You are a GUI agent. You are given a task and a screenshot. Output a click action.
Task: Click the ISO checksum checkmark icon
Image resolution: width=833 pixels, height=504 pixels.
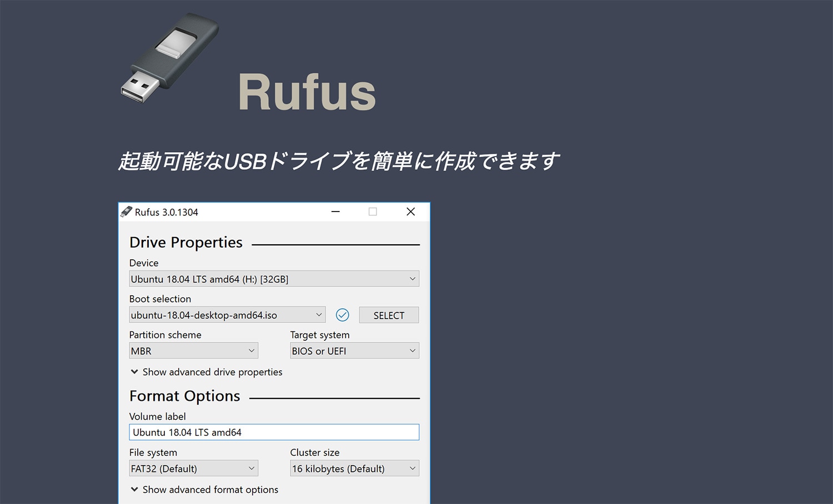343,315
